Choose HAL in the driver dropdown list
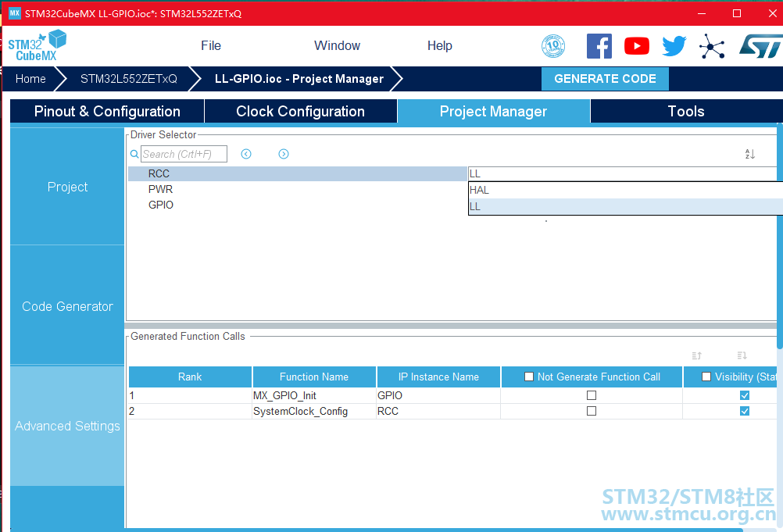 (x=626, y=190)
